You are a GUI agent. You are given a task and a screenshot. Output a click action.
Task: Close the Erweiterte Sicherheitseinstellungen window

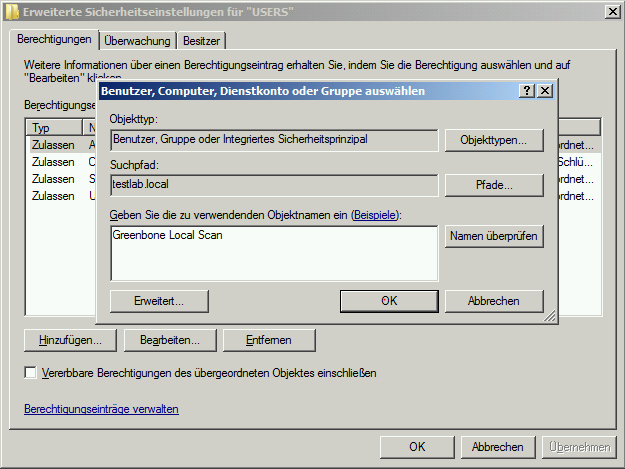[610, 11]
